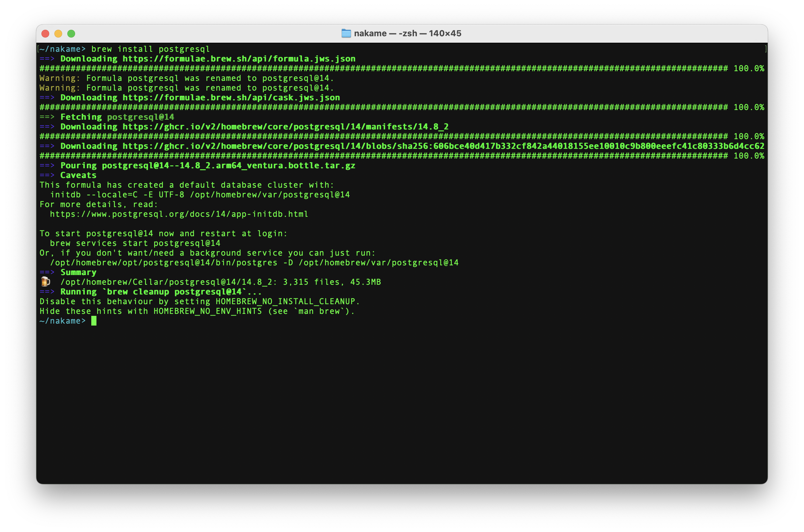This screenshot has height=532, width=804.
Task: Click the green zoom window button
Action: pyautogui.click(x=71, y=34)
